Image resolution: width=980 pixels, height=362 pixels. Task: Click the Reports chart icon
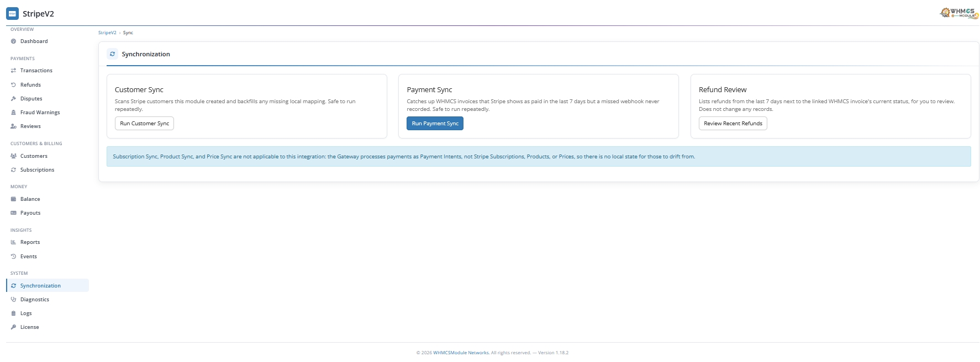13,242
